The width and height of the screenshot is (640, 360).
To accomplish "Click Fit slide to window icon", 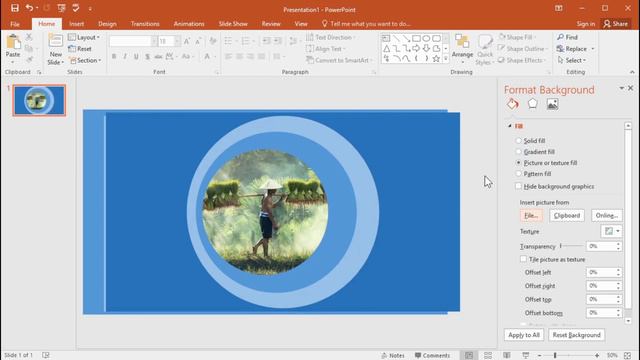I will [x=627, y=356].
